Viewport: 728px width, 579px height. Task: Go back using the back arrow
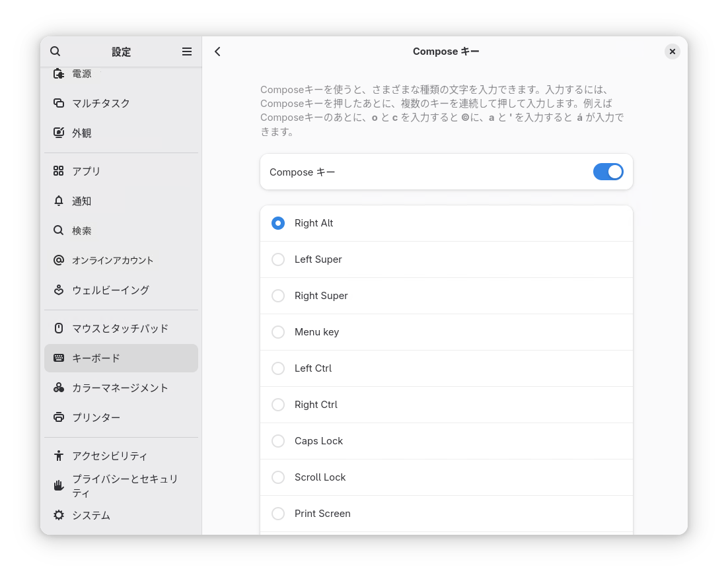(217, 51)
